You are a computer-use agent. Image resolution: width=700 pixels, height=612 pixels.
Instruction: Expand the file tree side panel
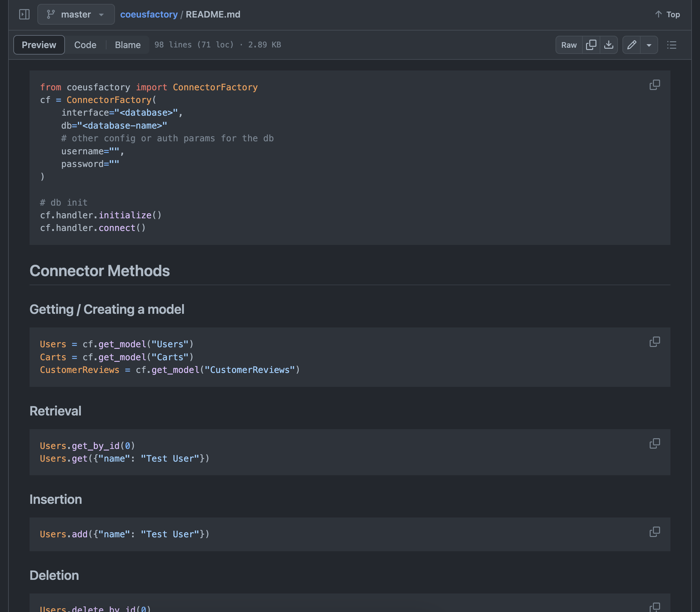[x=24, y=14]
